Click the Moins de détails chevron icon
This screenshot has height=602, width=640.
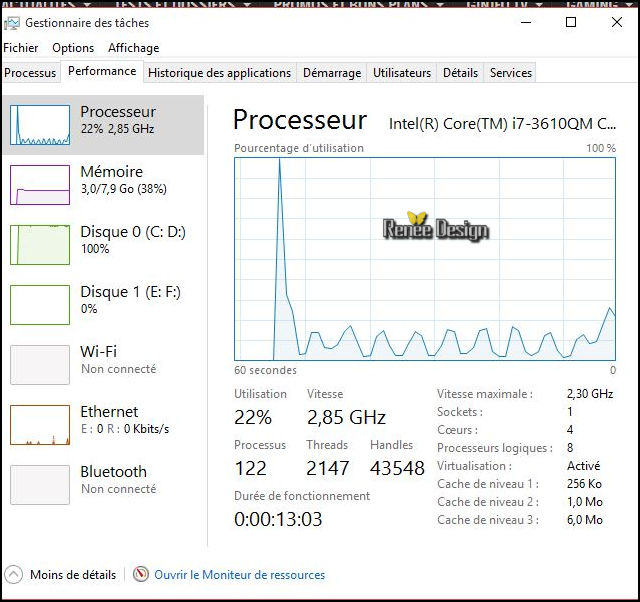click(13, 575)
